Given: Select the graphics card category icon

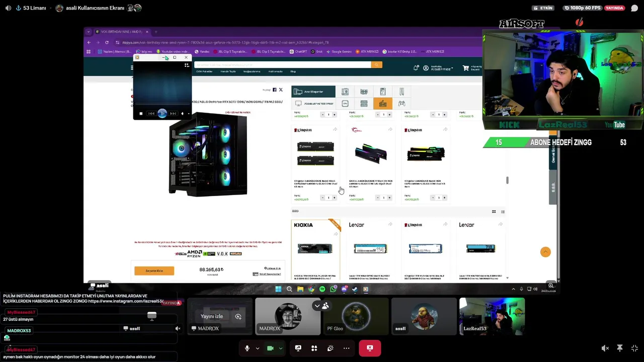Looking at the screenshot, I should tap(364, 92).
